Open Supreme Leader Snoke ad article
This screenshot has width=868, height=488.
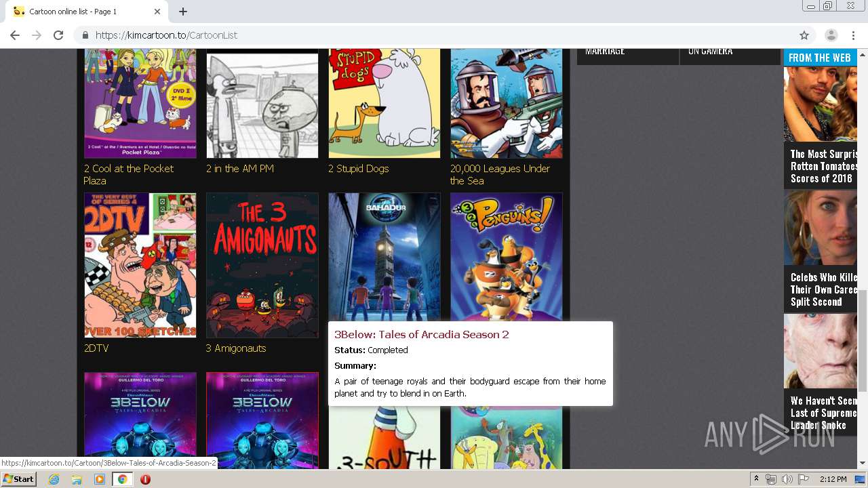pyautogui.click(x=821, y=374)
